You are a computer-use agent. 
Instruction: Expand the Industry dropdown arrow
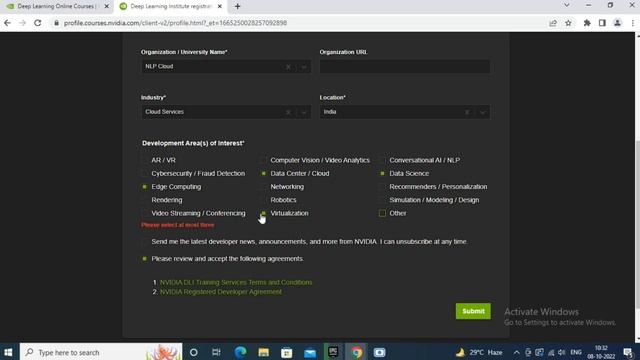pyautogui.click(x=304, y=112)
